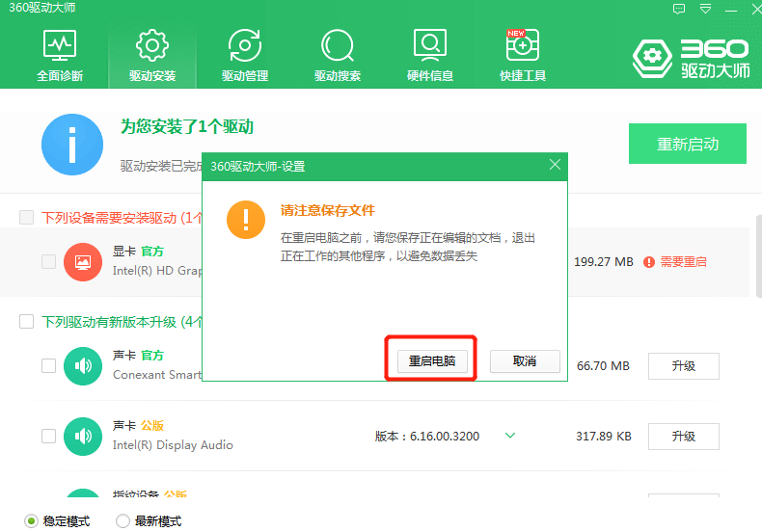Click the driver list vertical scrollbar
This screenshot has width=762, height=532.
[x=758, y=255]
